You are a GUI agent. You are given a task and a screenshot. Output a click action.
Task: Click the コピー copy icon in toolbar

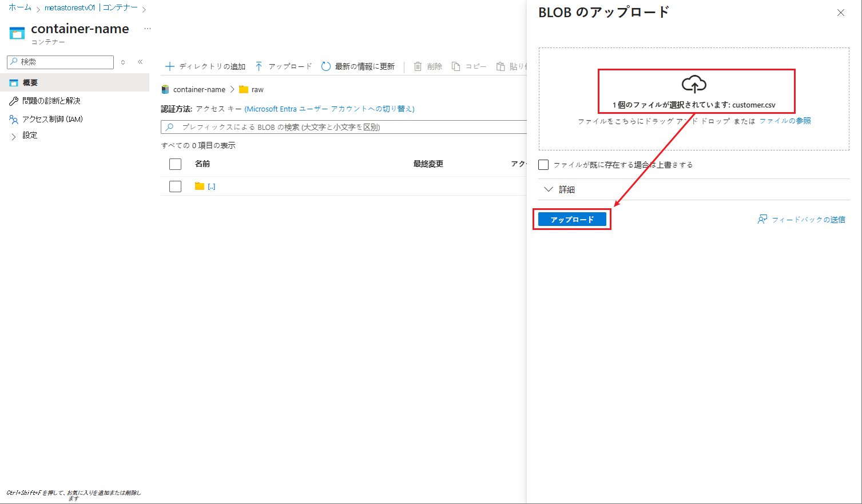456,66
